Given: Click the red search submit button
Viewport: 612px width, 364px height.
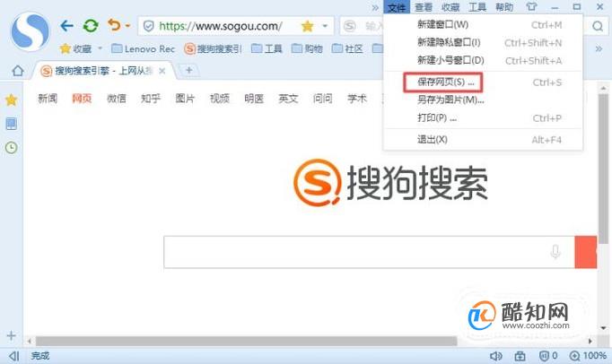Looking at the screenshot, I should (x=585, y=252).
